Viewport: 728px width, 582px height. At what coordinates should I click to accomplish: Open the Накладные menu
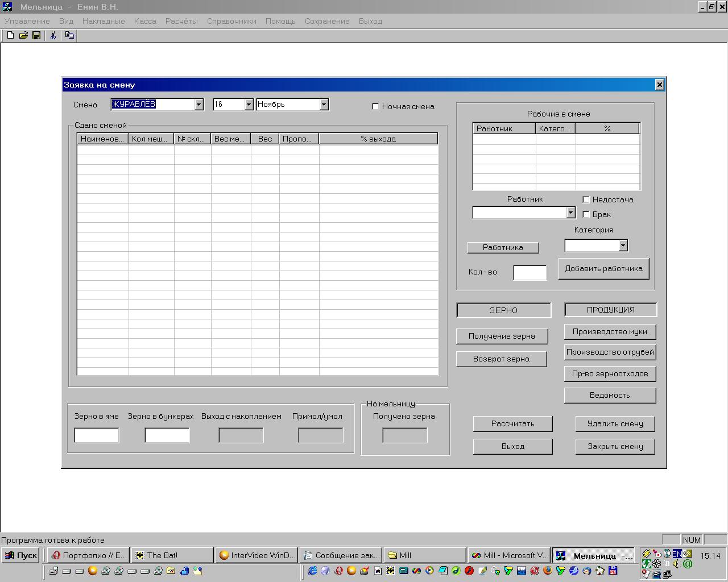coord(104,21)
